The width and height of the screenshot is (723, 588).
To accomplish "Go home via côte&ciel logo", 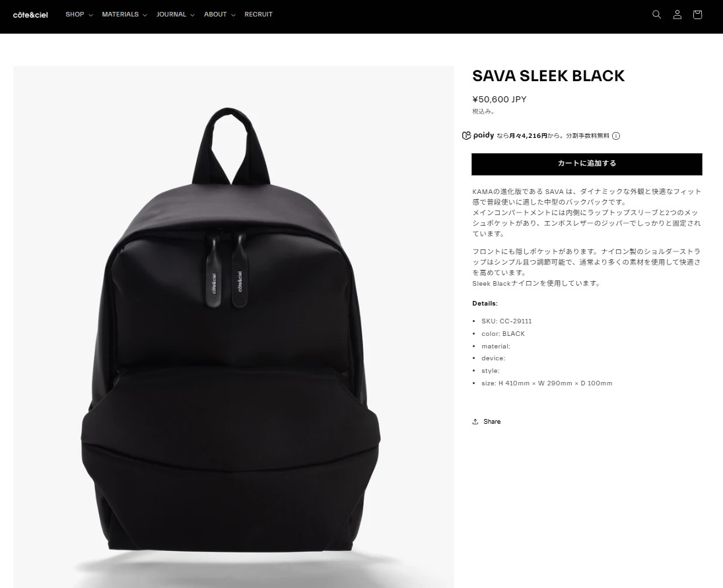I will click(30, 15).
